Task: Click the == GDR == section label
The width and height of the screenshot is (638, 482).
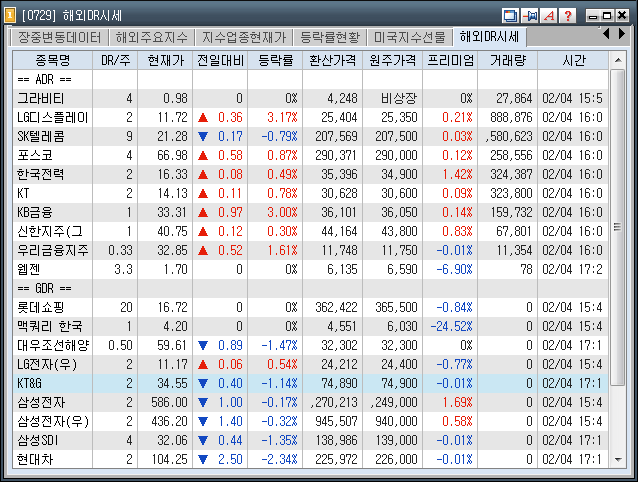Action: pyautogui.click(x=44, y=288)
